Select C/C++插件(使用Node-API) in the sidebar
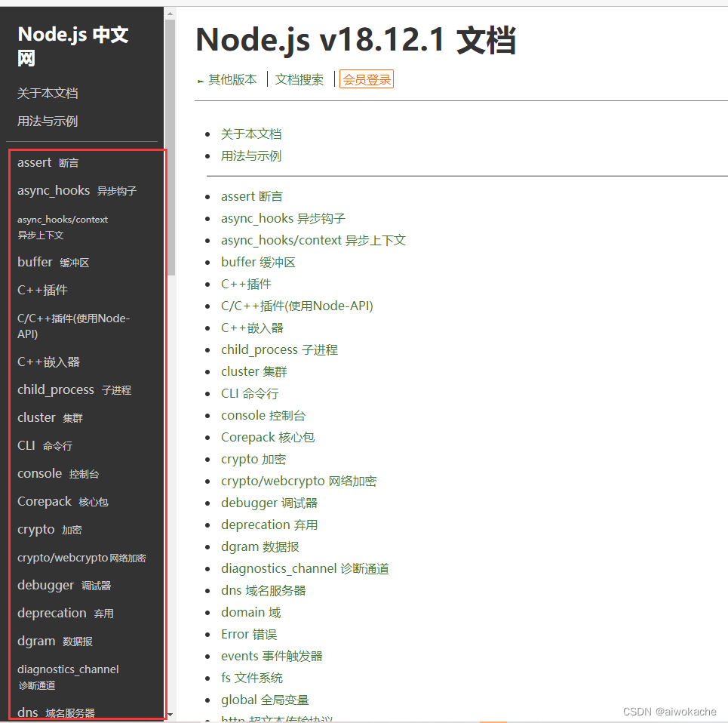 [73, 326]
